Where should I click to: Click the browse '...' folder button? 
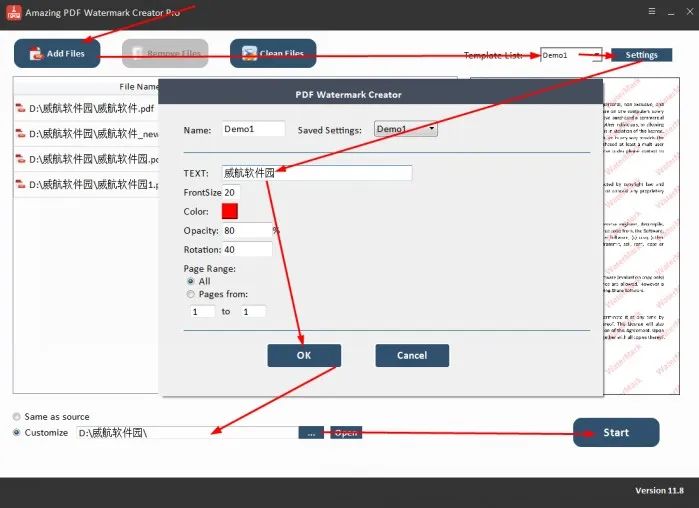[311, 433]
